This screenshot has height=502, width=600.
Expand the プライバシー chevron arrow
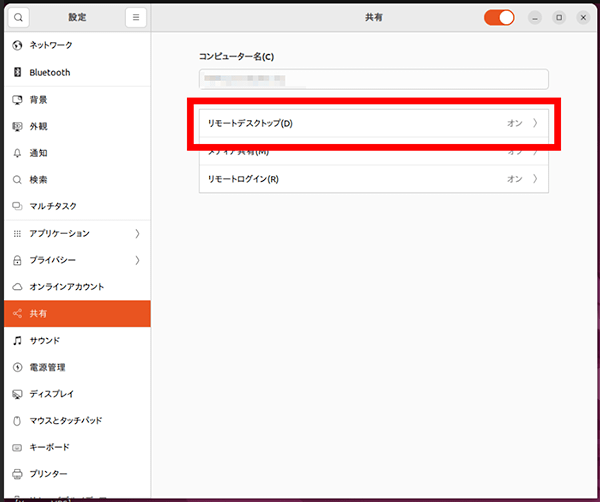tap(137, 260)
